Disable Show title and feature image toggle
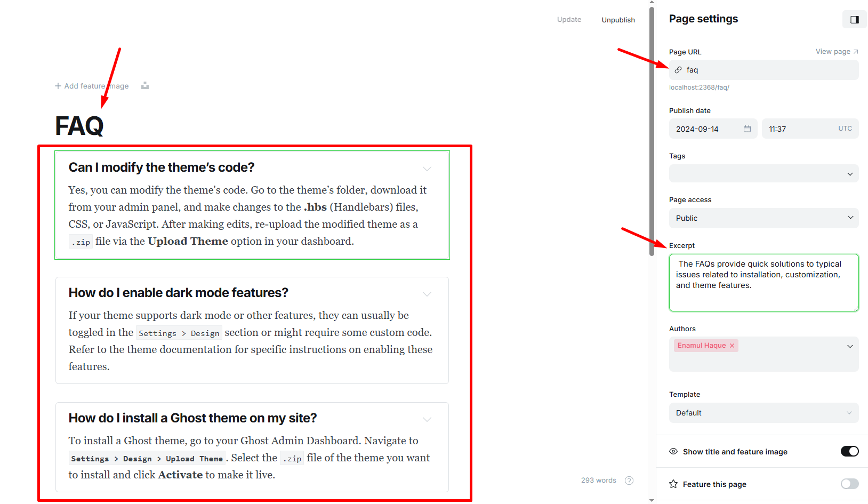This screenshot has width=868, height=504. tap(849, 452)
